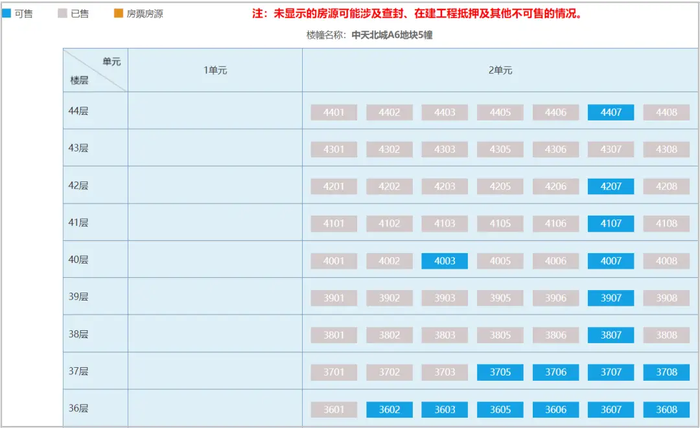Click the 38层 row label
Image resolution: width=700 pixels, height=428 pixels.
click(78, 334)
